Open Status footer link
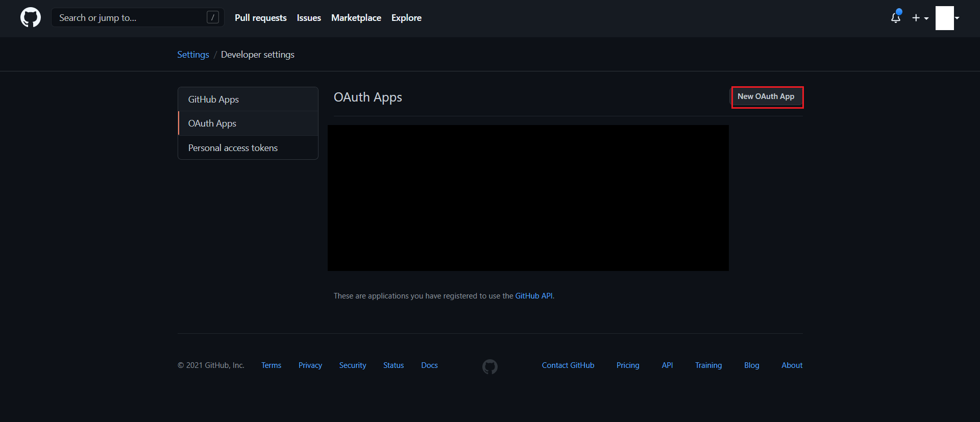 pos(394,365)
